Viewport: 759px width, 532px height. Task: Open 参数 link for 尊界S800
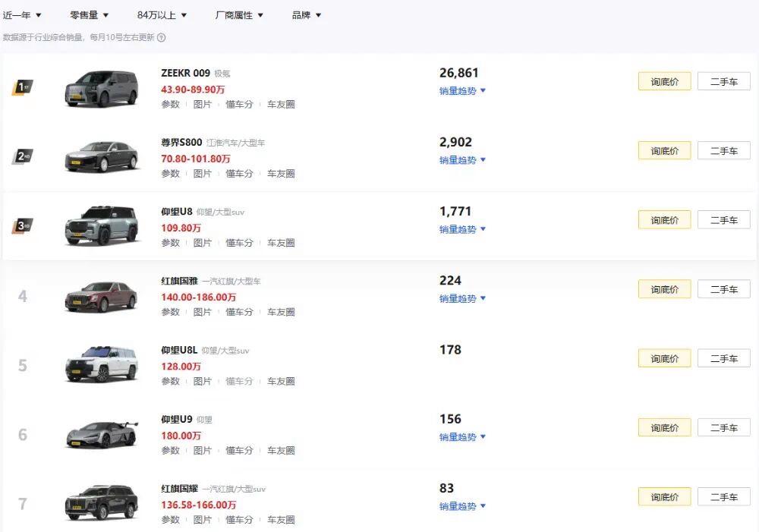point(170,174)
